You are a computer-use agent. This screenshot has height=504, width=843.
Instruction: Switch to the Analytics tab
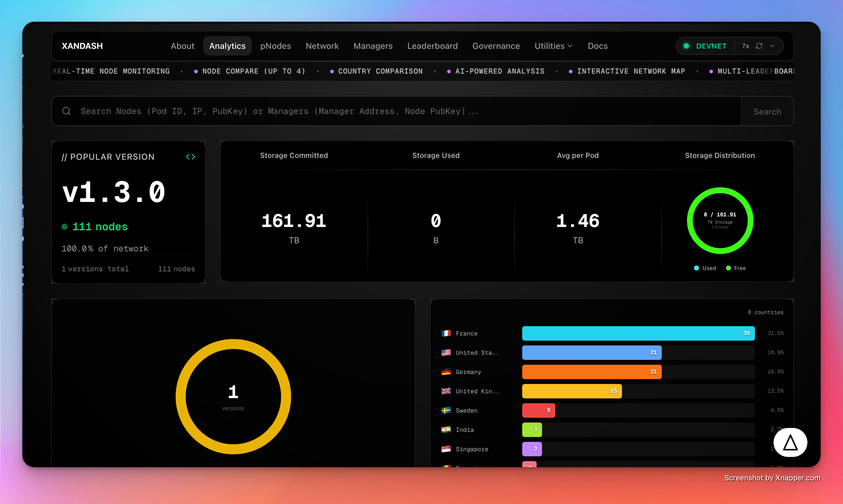pos(227,46)
